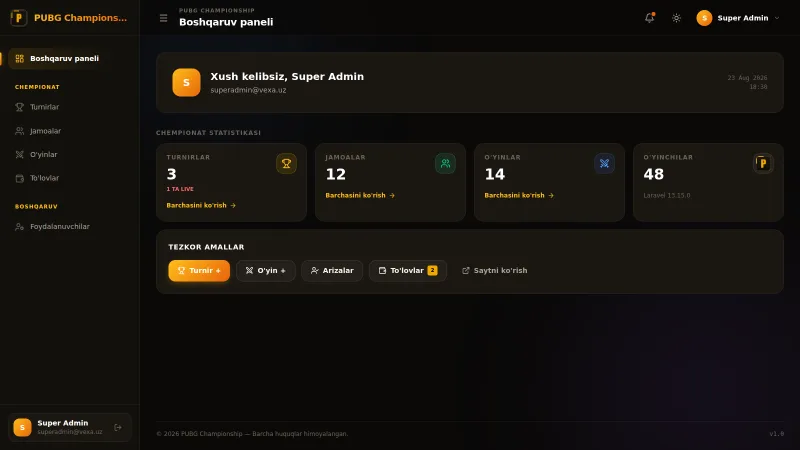Open Arizalar quick action
The height and width of the screenshot is (450, 800).
click(x=332, y=271)
